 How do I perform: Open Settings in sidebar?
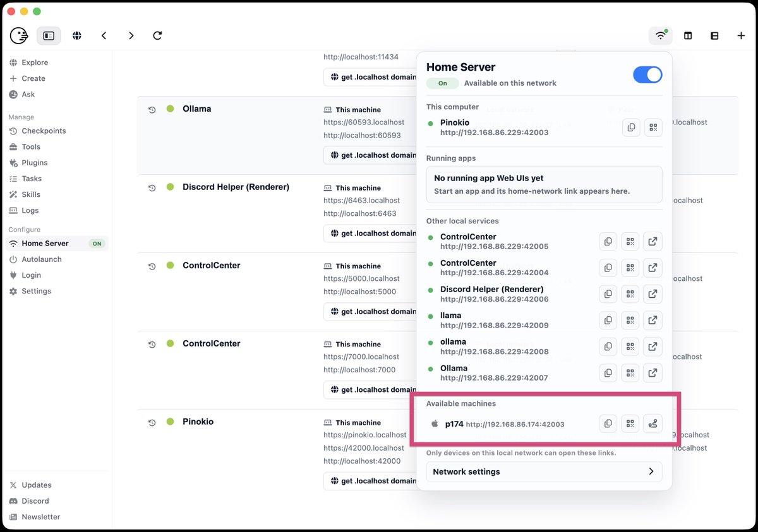pyautogui.click(x=37, y=291)
